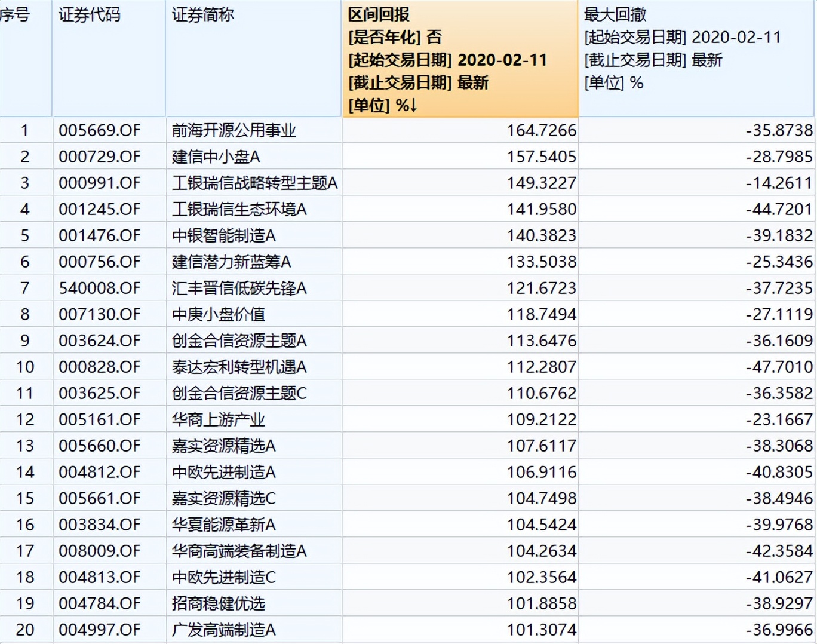Select fund code 000729.OF
The height and width of the screenshot is (644, 817).
pyautogui.click(x=99, y=157)
